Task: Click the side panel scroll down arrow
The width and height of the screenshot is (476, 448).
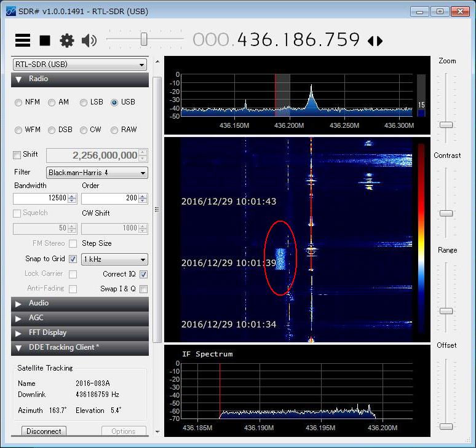Action: [157, 431]
